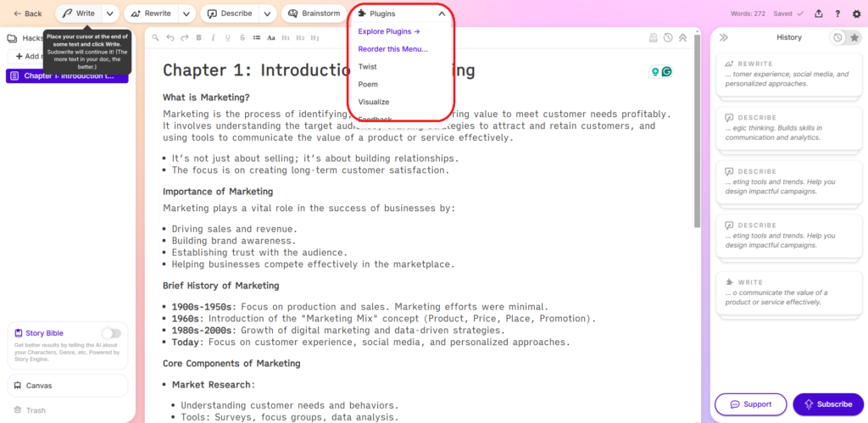The width and height of the screenshot is (868, 423).
Task: Switch History panel to starred items
Action: (854, 37)
